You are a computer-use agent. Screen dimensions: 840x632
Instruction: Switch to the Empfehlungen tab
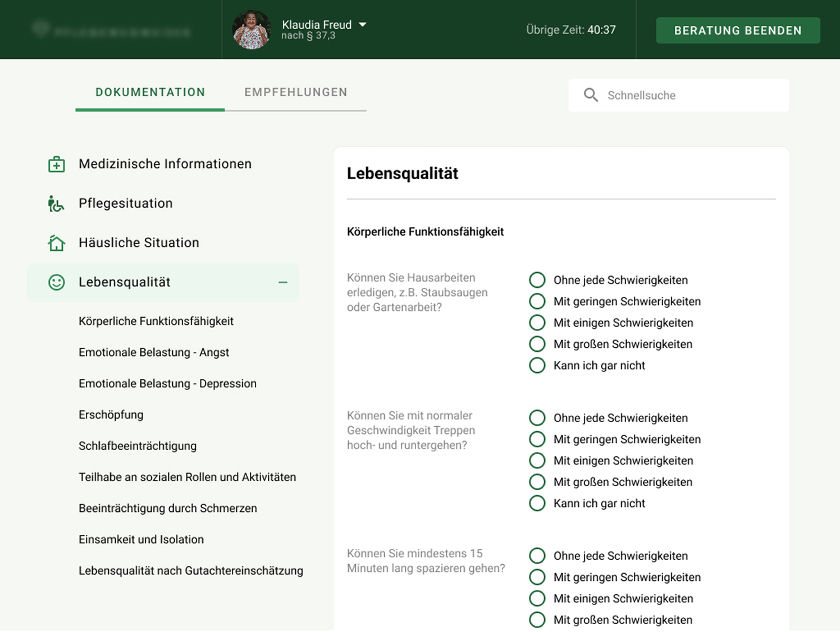296,92
